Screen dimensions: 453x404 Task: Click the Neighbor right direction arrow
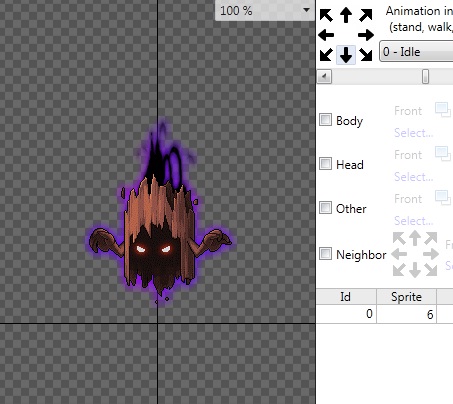pyautogui.click(x=431, y=254)
